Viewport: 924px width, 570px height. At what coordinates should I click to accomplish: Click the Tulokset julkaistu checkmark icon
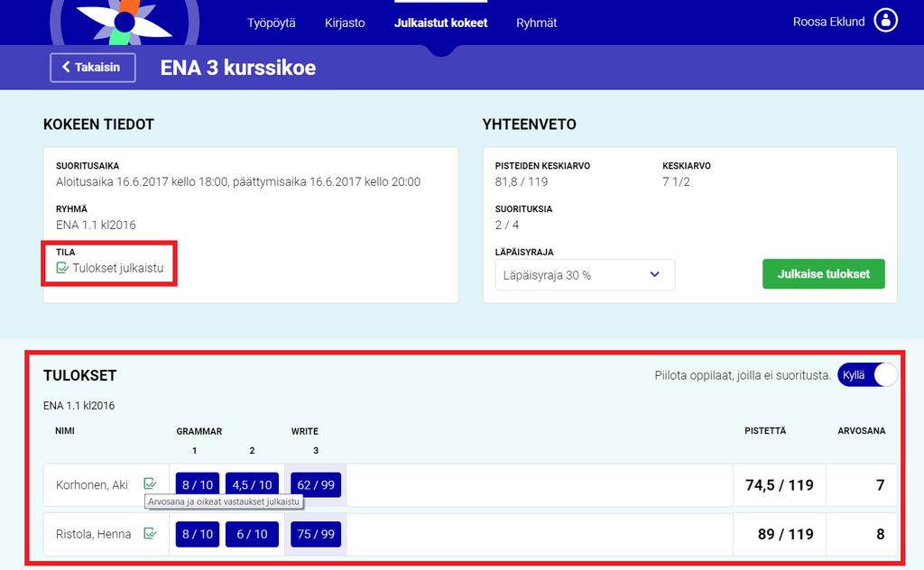click(62, 268)
